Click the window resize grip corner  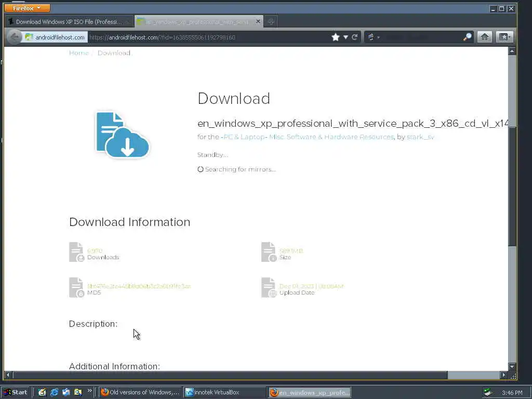[513, 376]
